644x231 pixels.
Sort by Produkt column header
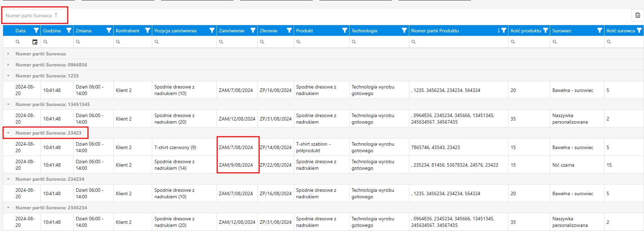304,31
